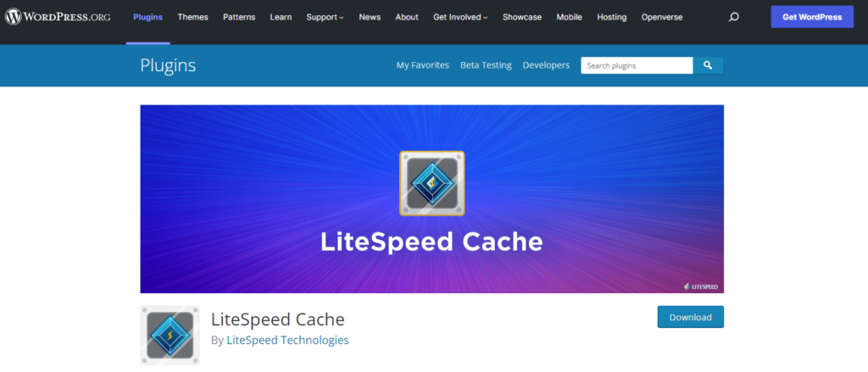The width and height of the screenshot is (868, 372).
Task: Open the Hosting menu item
Action: [612, 17]
